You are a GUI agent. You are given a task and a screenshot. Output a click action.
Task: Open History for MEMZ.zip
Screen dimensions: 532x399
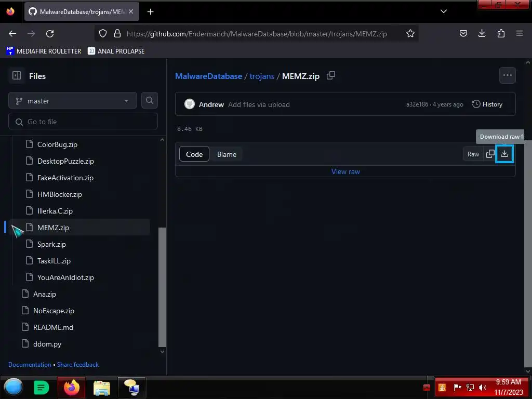click(487, 104)
